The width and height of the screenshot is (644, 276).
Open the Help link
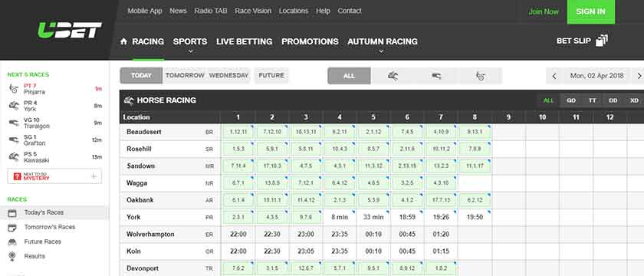click(x=323, y=11)
